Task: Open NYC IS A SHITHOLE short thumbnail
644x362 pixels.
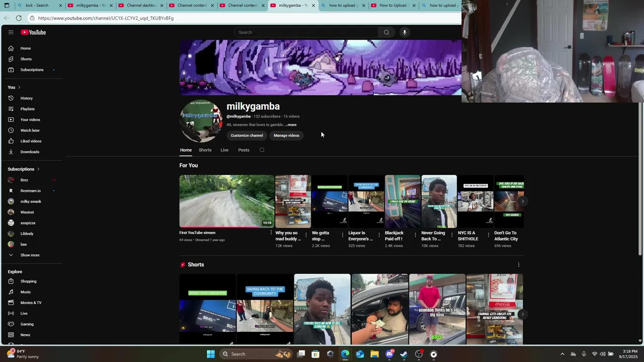Action: click(475, 201)
